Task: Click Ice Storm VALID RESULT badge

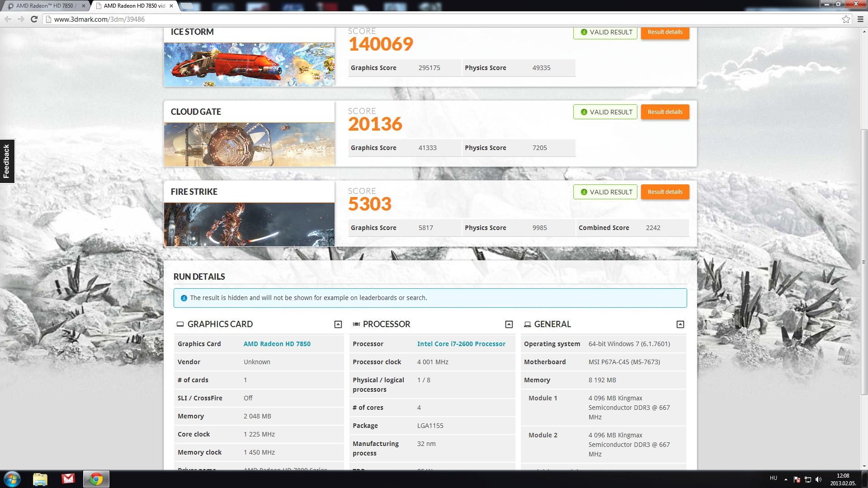Action: click(605, 32)
